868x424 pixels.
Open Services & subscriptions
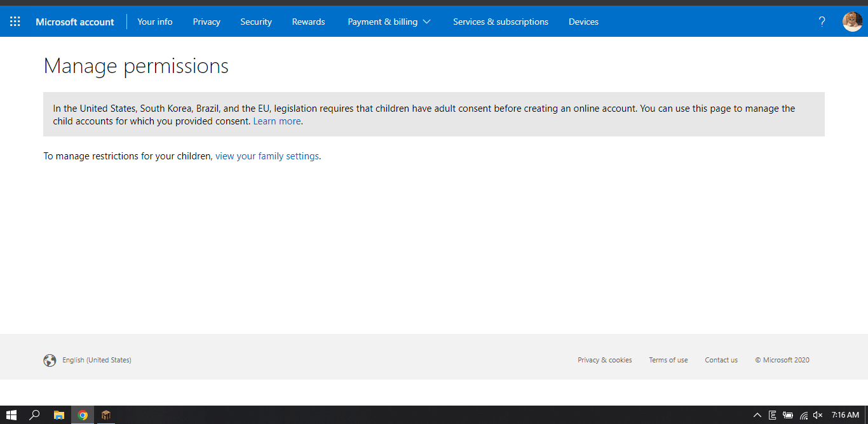(501, 22)
